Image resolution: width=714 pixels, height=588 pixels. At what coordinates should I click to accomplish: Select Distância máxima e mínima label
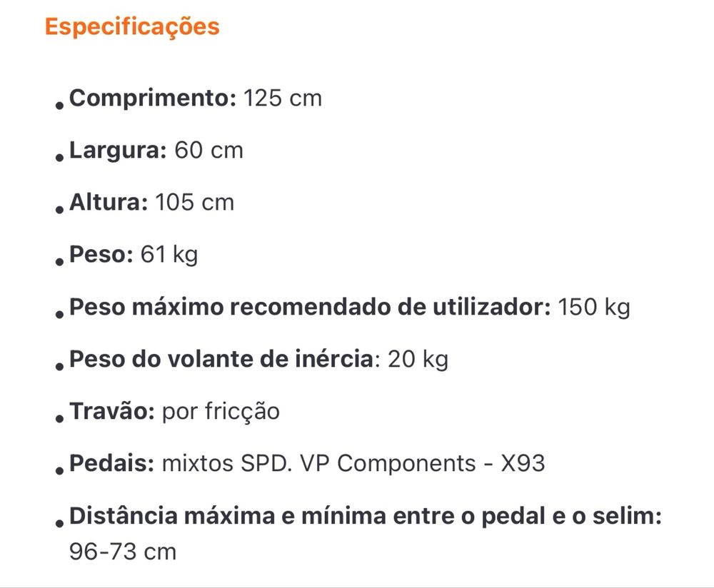tap(365, 516)
